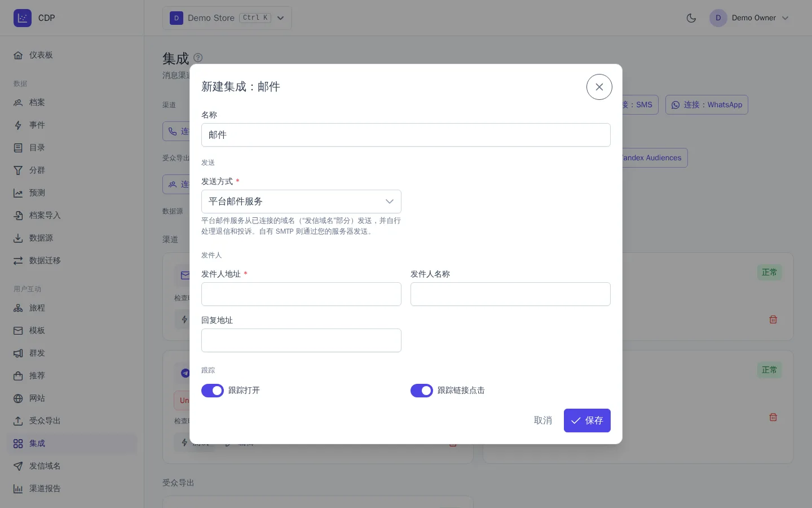Click the 受众导出 upload icon

(x=18, y=421)
